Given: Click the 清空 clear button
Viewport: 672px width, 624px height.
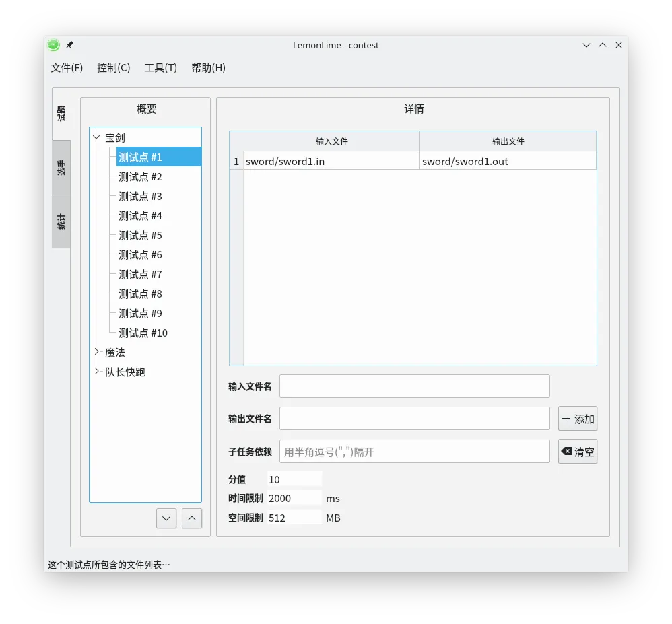Looking at the screenshot, I should click(x=578, y=452).
